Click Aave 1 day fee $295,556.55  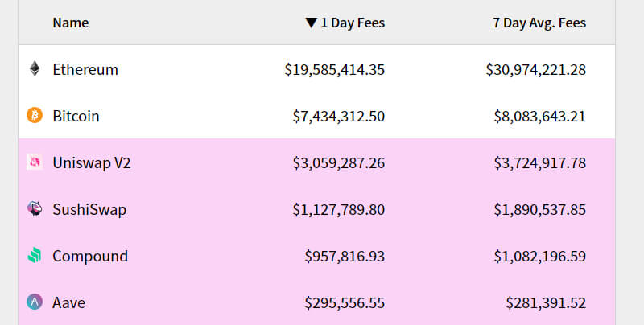[x=345, y=303]
